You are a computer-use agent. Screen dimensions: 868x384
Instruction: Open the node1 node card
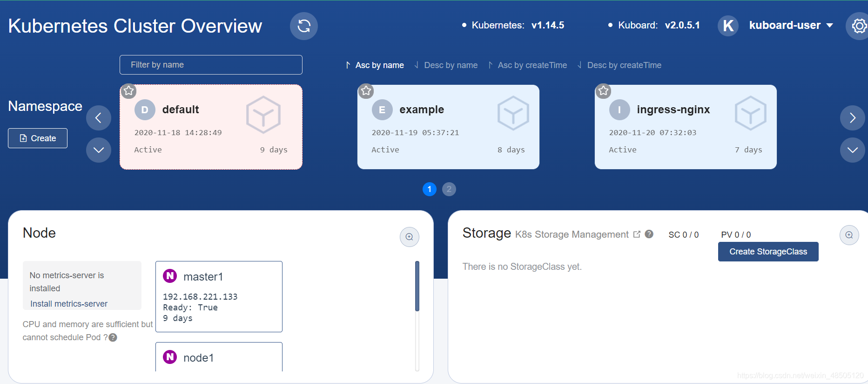click(x=219, y=357)
